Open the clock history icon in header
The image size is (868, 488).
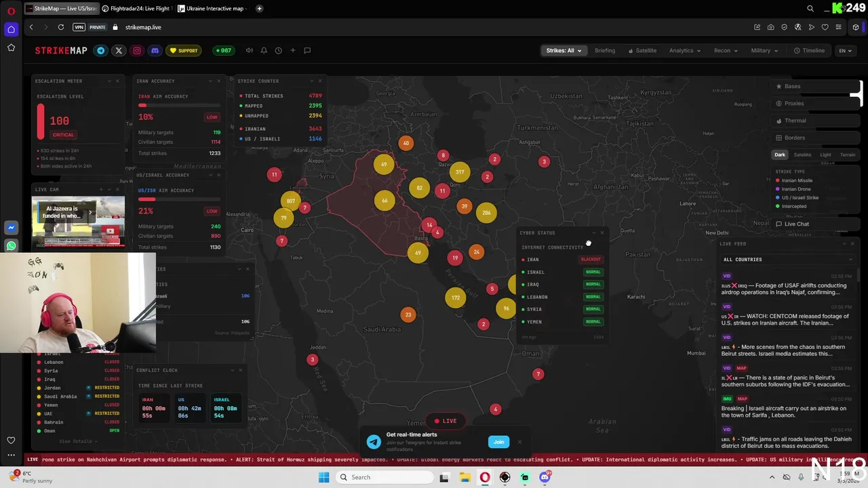tap(278, 50)
